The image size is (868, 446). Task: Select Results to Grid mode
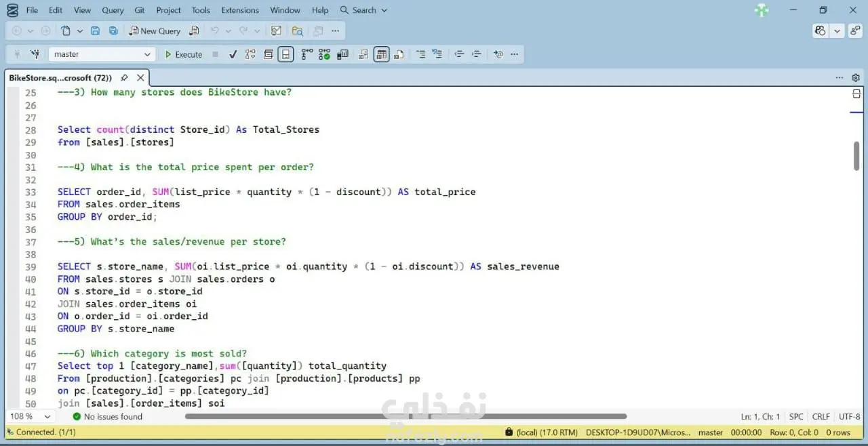pyautogui.click(x=382, y=54)
